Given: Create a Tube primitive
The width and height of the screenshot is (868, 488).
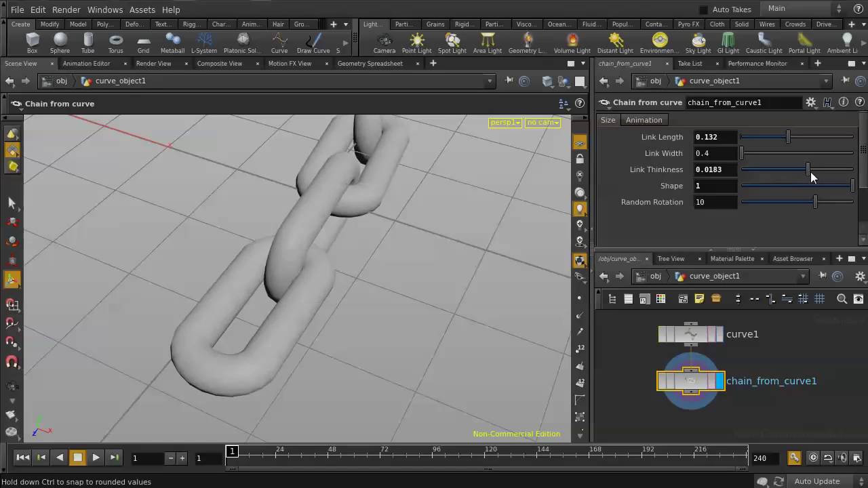Looking at the screenshot, I should (x=87, y=43).
